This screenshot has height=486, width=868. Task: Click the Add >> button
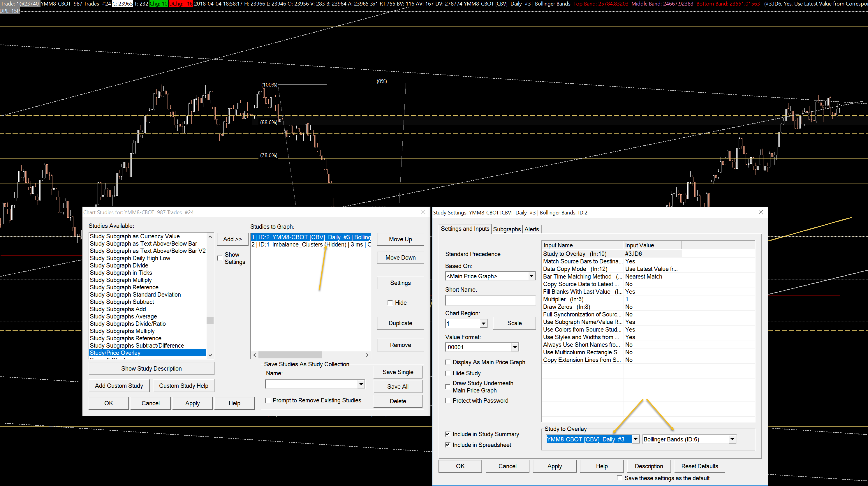233,239
